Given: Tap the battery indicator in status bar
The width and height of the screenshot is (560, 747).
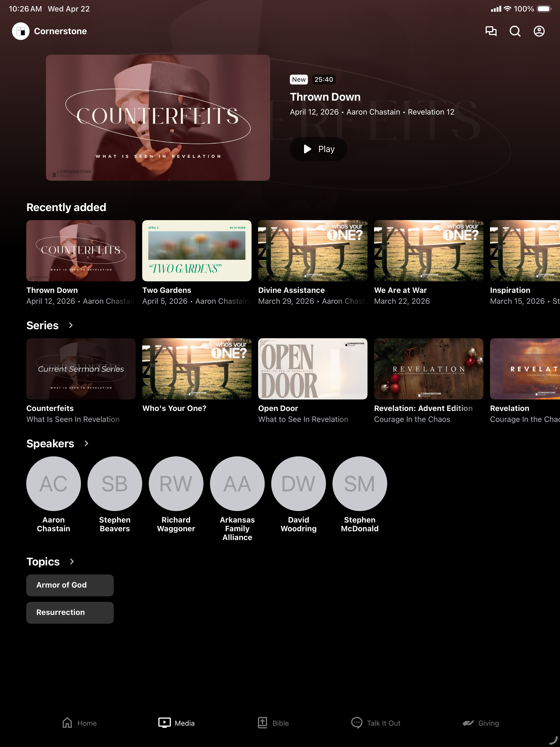Looking at the screenshot, I should [x=544, y=9].
